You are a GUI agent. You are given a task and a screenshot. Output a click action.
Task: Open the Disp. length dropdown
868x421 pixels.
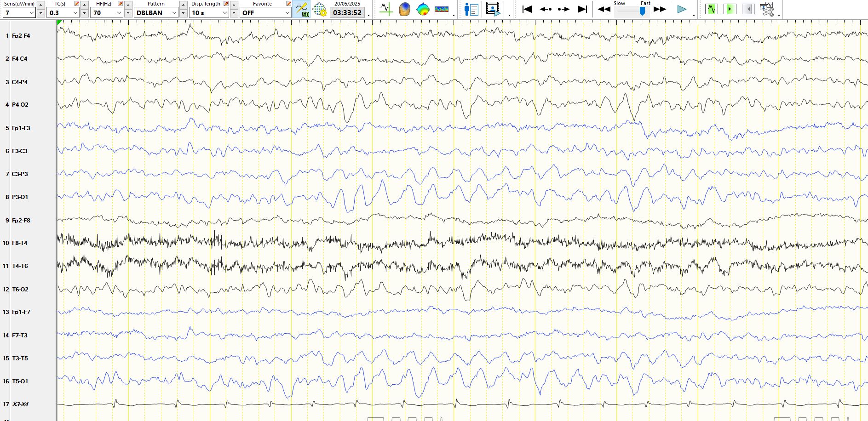tap(224, 13)
